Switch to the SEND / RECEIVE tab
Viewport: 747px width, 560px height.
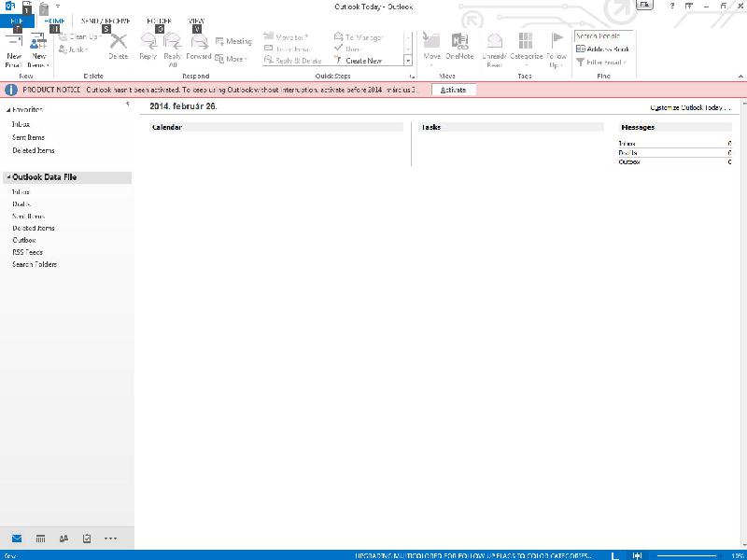(106, 21)
